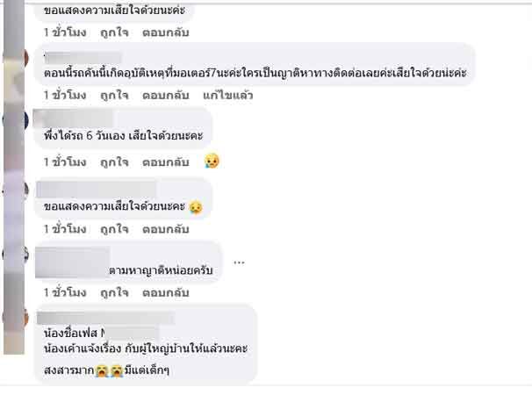Open blurred author name of น้องชื่อเฟส comment
Screen dimensions: 532x395
106,319
